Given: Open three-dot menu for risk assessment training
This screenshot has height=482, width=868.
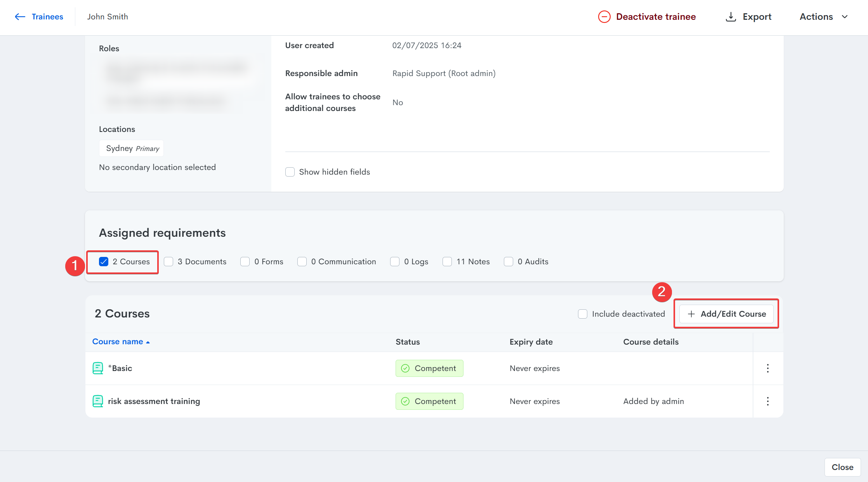Looking at the screenshot, I should tap(767, 401).
